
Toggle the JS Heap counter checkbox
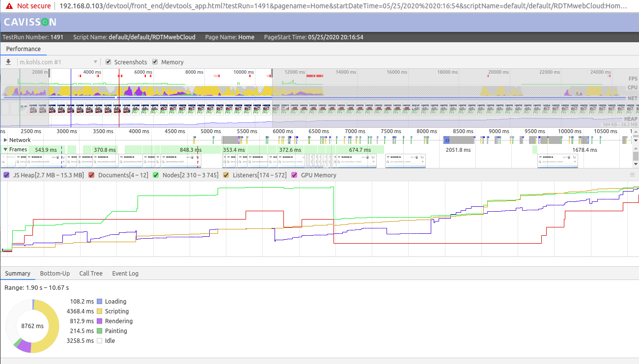(7, 175)
